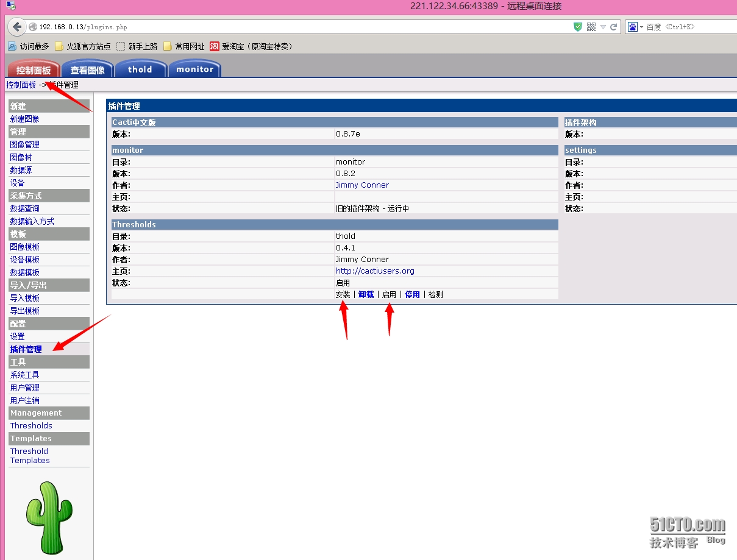Open 用户管理 in the sidebar
Screen dimensions: 737x560
[x=24, y=388]
